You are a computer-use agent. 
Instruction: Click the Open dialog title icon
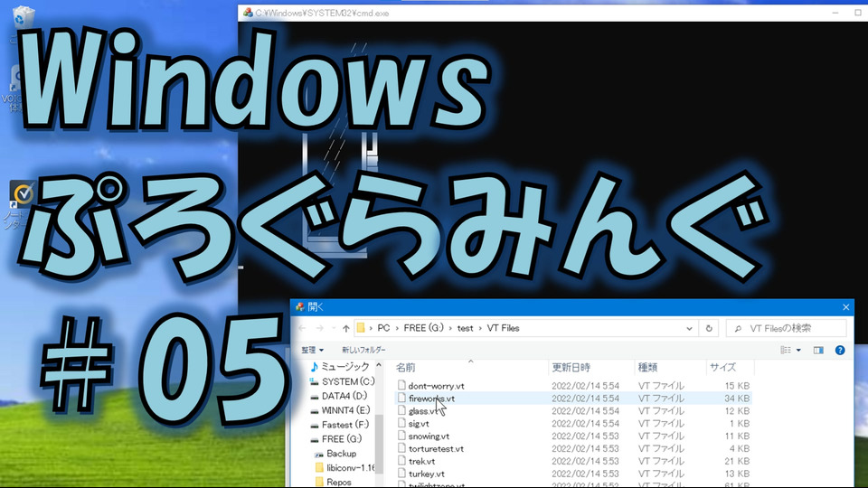tap(299, 306)
